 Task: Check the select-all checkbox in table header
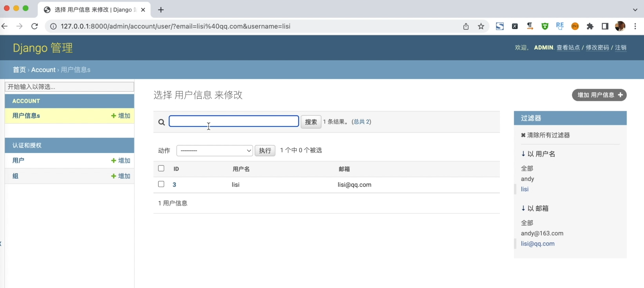click(161, 168)
